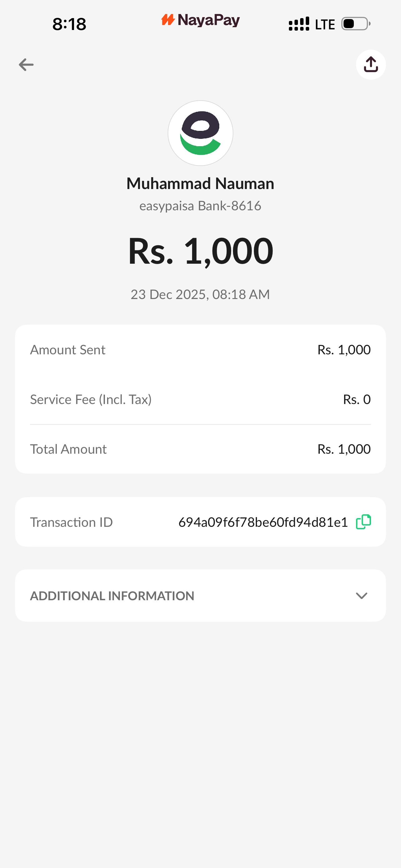Tap the large Rs. 1,000 amount
This screenshot has height=868, width=401.
[200, 251]
